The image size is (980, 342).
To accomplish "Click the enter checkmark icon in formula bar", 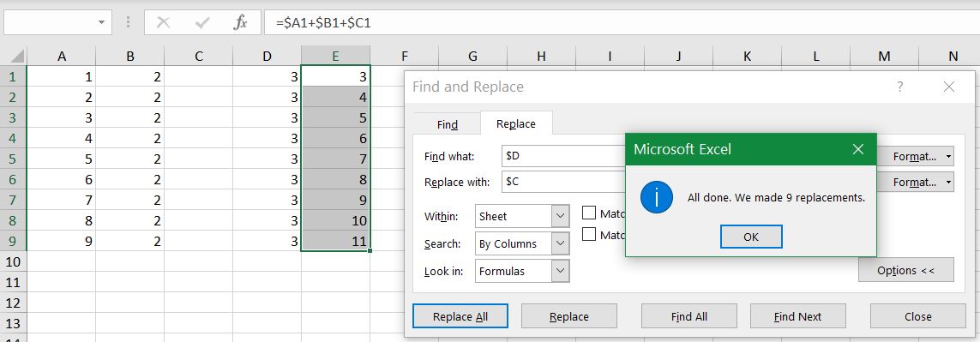I will click(x=201, y=22).
